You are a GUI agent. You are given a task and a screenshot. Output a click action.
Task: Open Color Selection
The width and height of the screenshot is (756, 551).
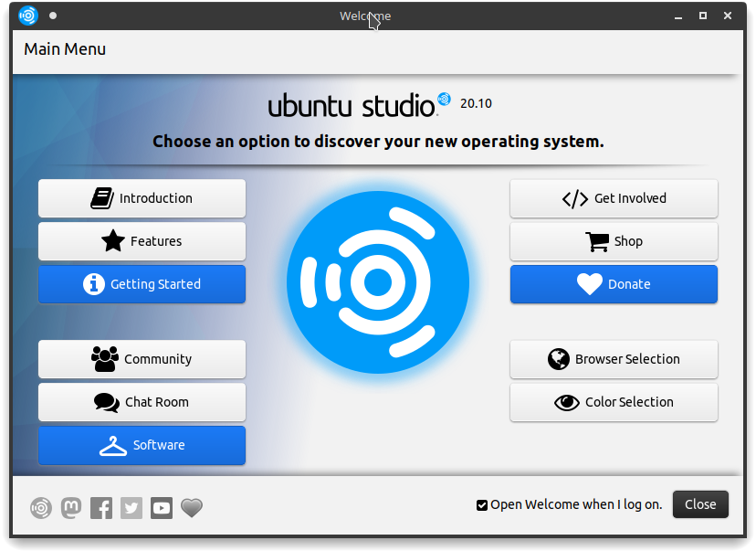(x=614, y=402)
